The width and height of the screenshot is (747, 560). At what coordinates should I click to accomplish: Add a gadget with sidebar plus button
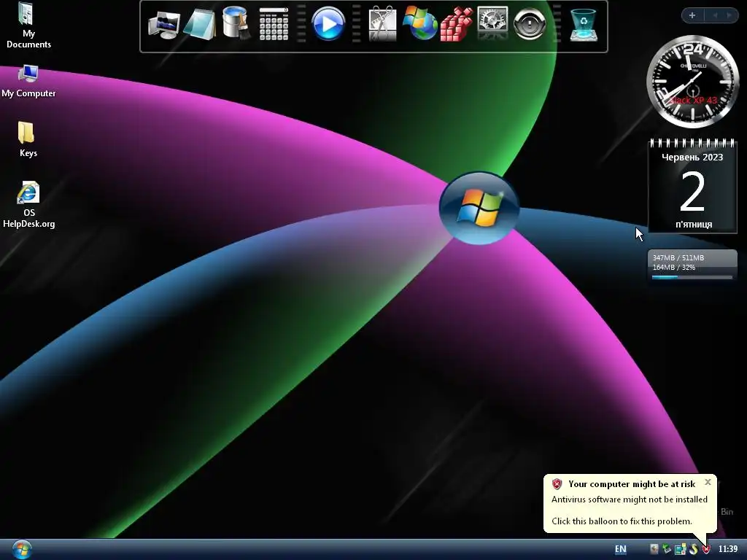click(692, 15)
